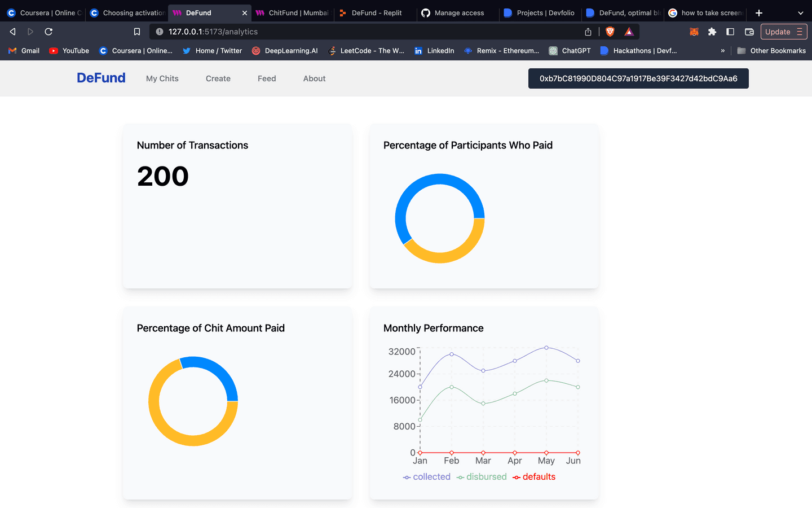Open the MetaMask fox extension
Screen dimensions: 812x508
(x=694, y=32)
